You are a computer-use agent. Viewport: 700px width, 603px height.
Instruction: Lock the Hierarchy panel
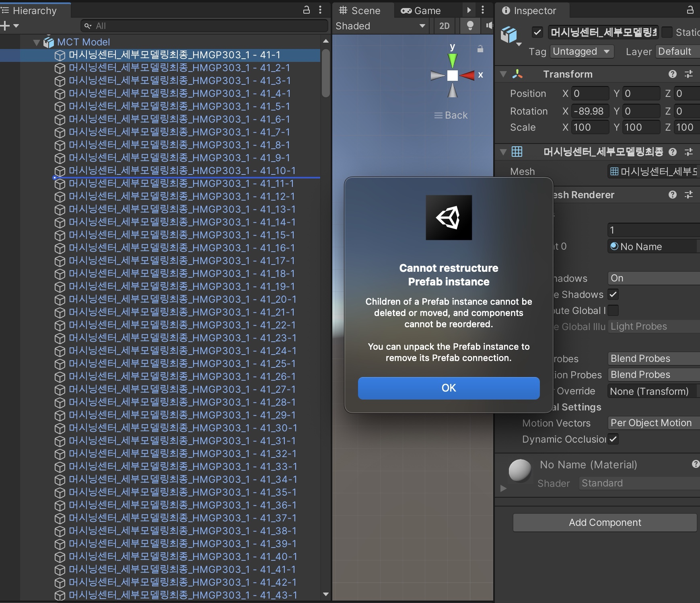coord(307,10)
